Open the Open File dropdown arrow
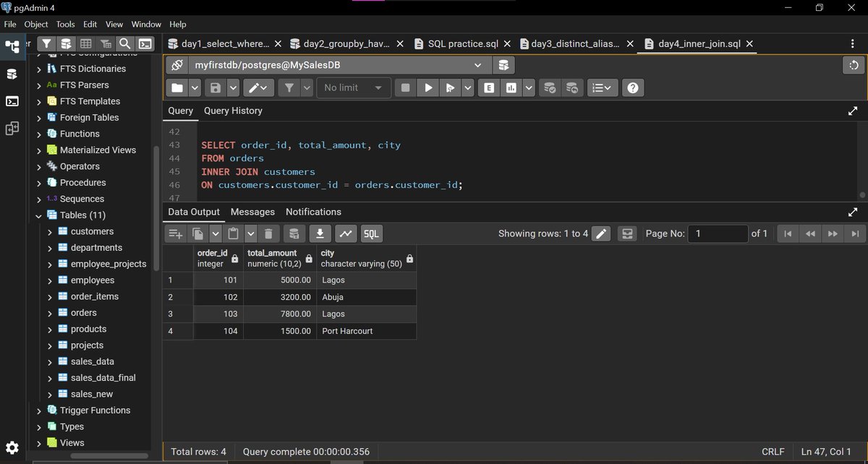This screenshot has height=464, width=868. tap(195, 87)
